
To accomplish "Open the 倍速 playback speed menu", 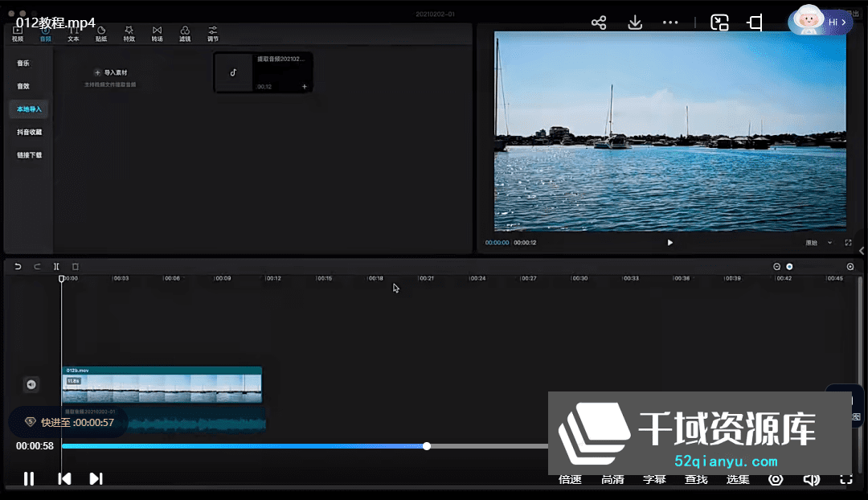I will point(570,480).
